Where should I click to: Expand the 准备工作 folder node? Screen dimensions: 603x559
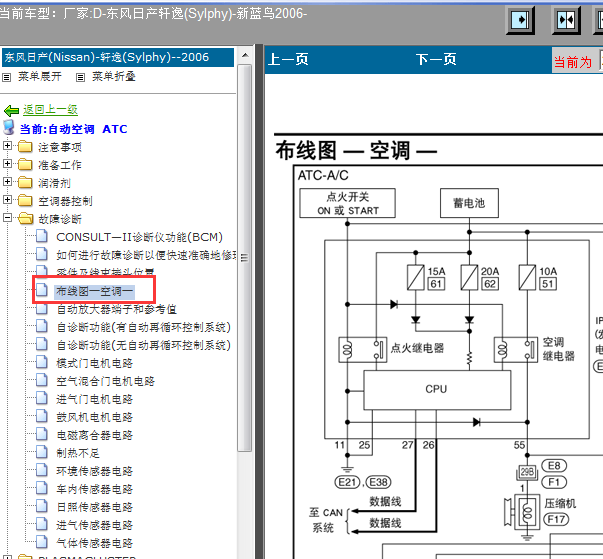7,163
